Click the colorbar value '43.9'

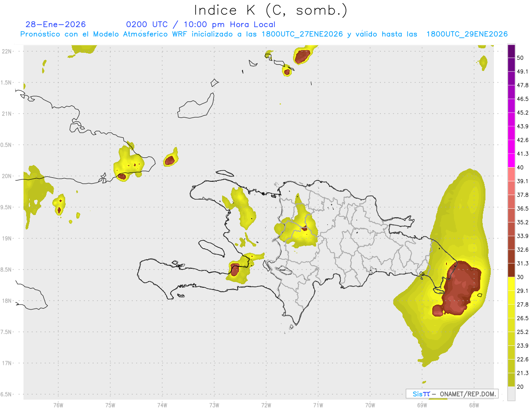click(523, 126)
